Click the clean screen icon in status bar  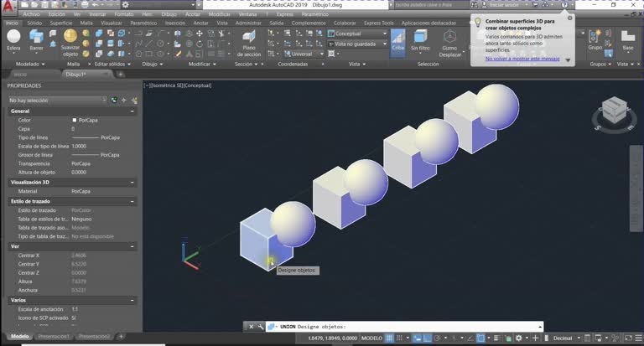(628, 338)
